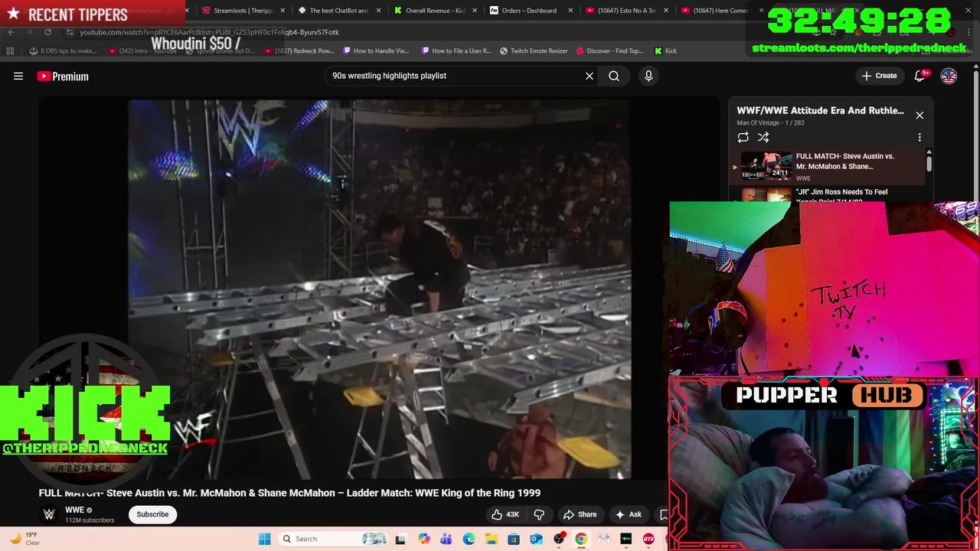Open Microsoft Store from taskbar

click(514, 539)
